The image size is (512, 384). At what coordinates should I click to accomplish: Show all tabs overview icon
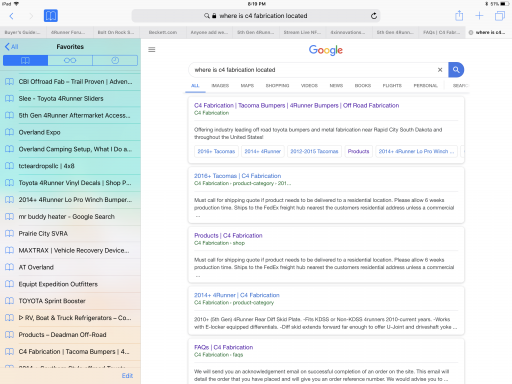pos(500,16)
